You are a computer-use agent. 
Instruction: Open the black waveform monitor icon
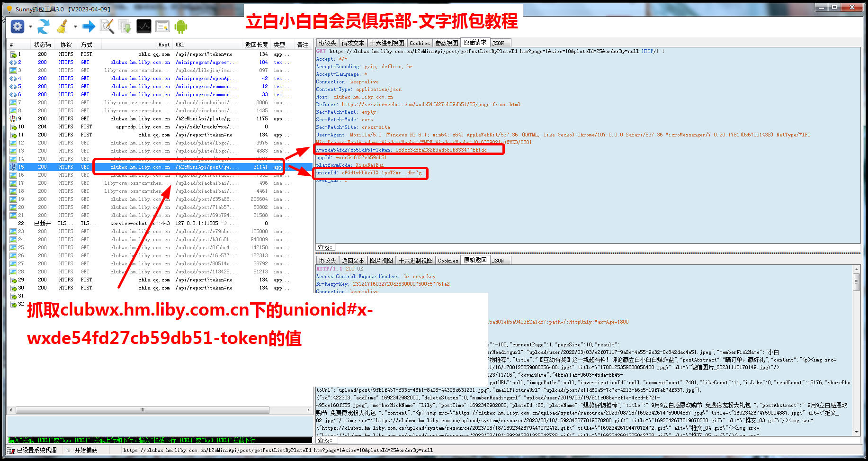click(x=144, y=27)
